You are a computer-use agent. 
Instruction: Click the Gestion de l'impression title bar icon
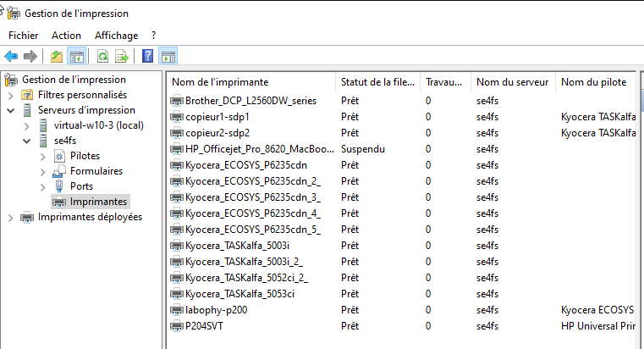pyautogui.click(x=14, y=14)
